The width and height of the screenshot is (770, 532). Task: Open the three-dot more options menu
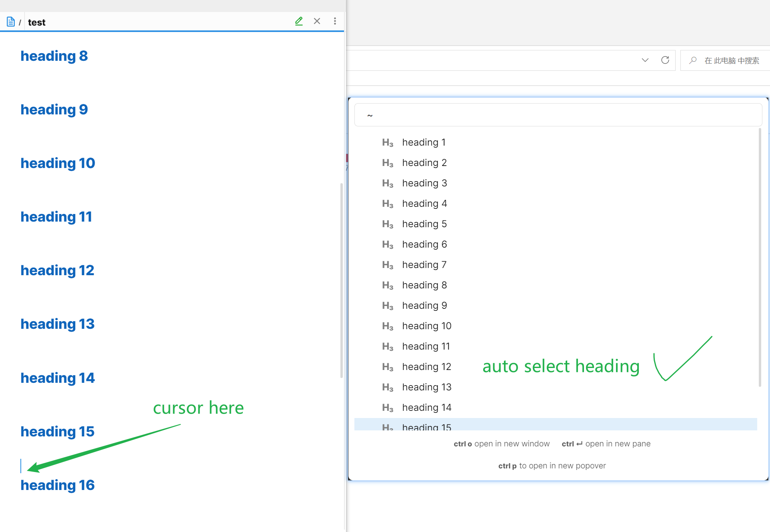pyautogui.click(x=335, y=21)
